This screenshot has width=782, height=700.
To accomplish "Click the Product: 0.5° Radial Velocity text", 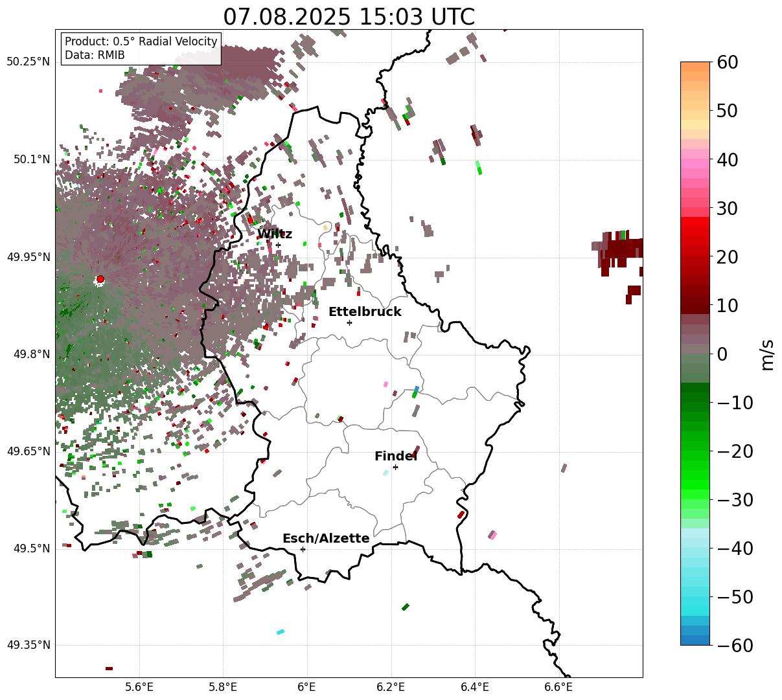I will pyautogui.click(x=141, y=41).
